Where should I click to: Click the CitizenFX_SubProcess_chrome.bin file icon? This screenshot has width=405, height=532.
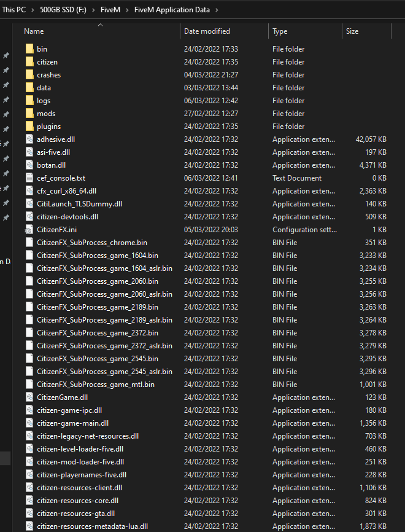pyautogui.click(x=29, y=242)
